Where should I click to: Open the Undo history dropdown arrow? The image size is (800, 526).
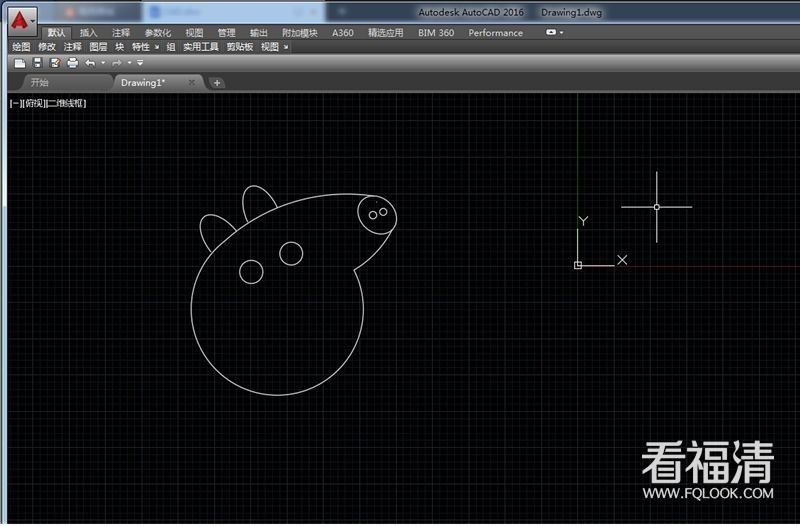(x=103, y=63)
